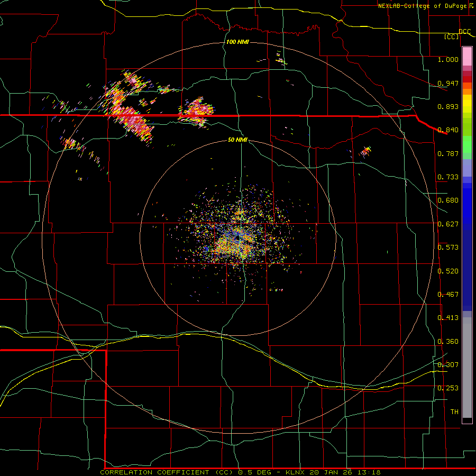Select the 0.360 scale value

pos(448,342)
